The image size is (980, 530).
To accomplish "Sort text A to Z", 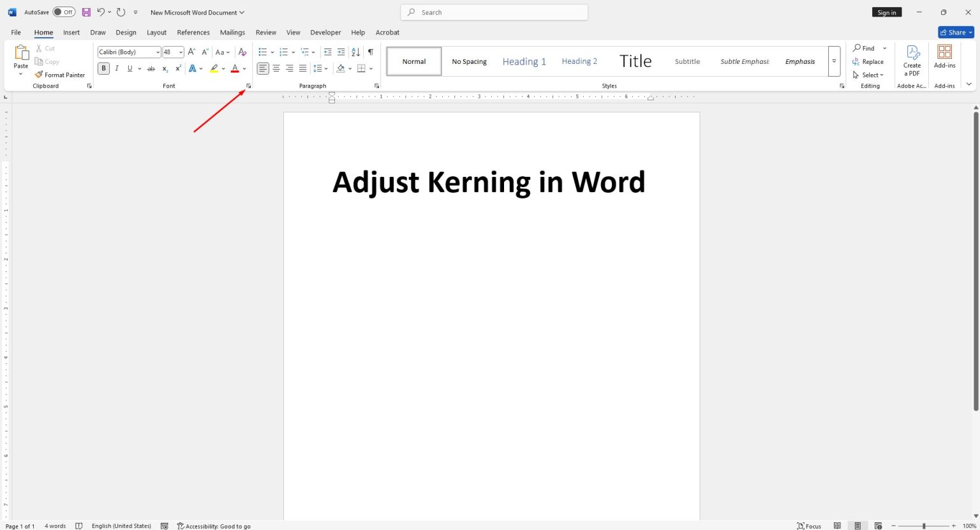I will [355, 52].
